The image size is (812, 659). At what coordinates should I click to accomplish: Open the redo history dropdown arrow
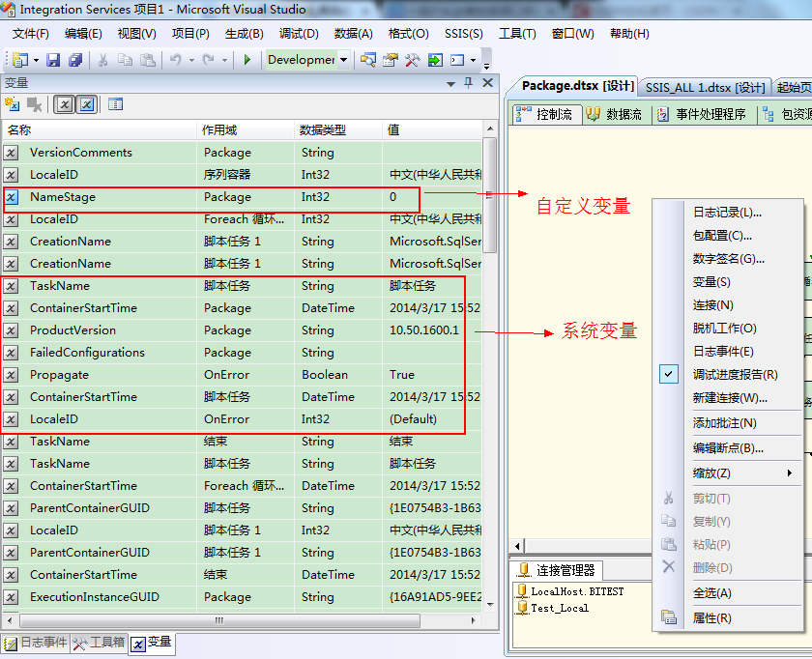[x=224, y=61]
